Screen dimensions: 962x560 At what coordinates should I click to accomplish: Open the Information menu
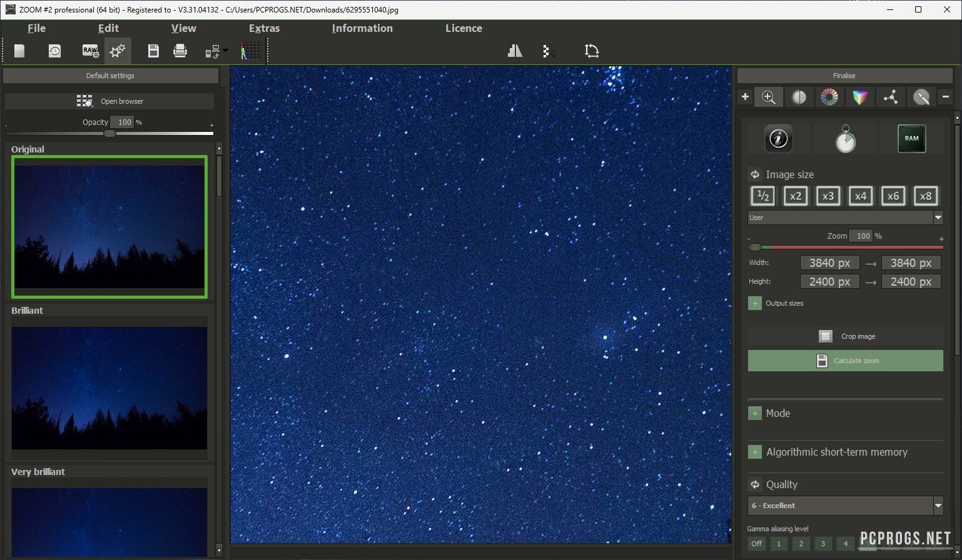[x=362, y=28]
